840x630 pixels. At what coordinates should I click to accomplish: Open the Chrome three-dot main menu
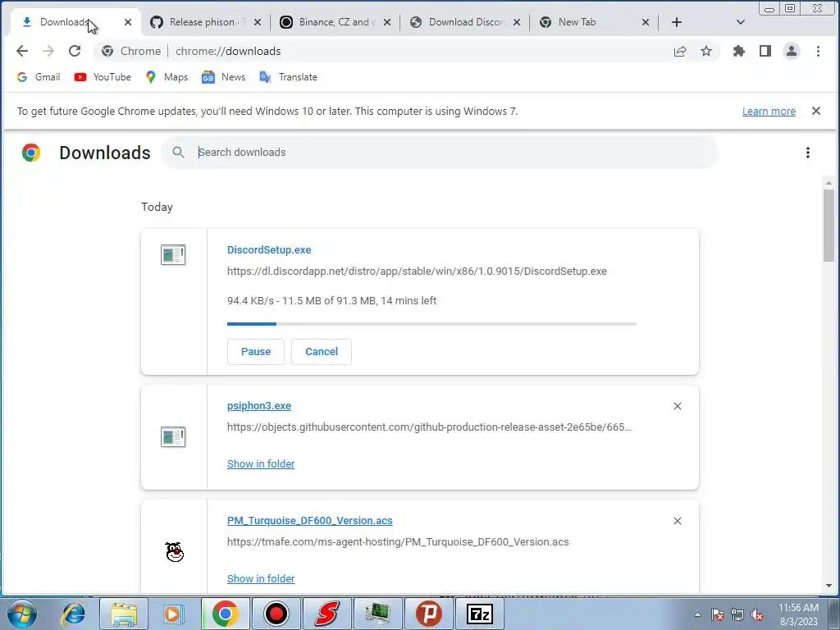click(818, 51)
